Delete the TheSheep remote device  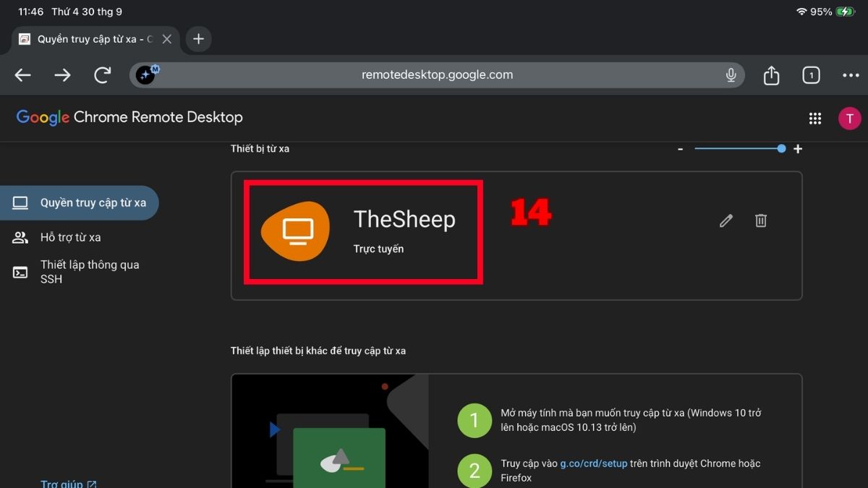tap(761, 221)
